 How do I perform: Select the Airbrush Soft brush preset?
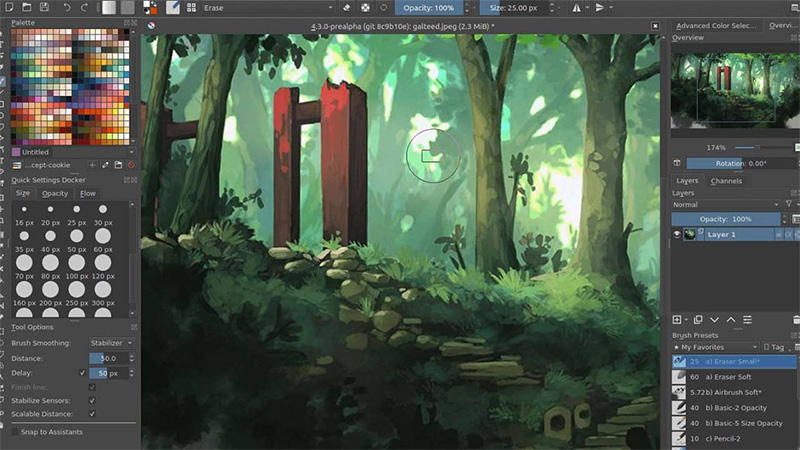coord(734,392)
